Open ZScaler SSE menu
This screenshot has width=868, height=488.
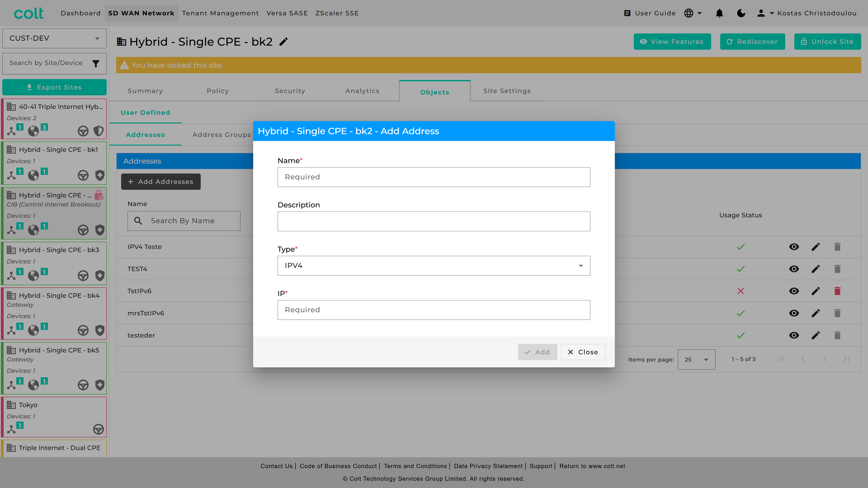[x=337, y=13]
